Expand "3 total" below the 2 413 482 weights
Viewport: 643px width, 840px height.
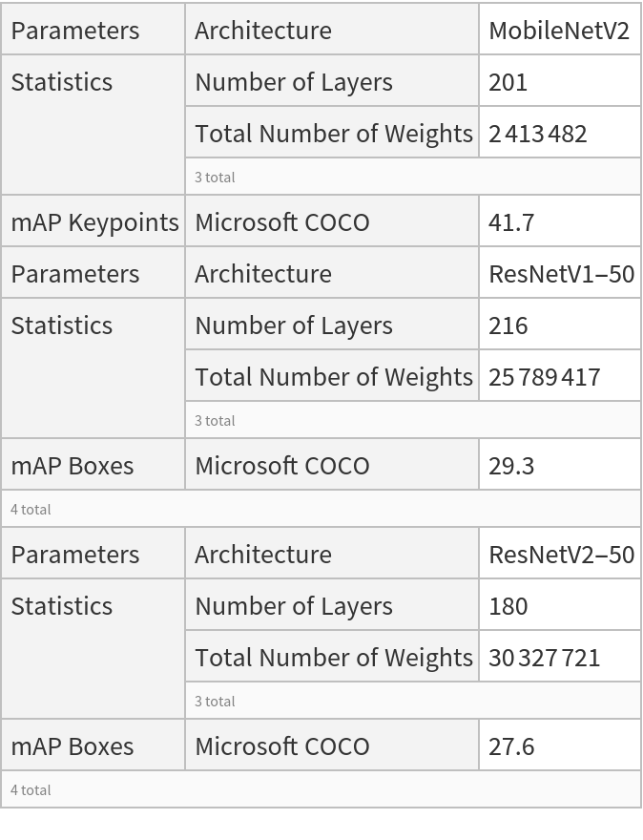215,178
